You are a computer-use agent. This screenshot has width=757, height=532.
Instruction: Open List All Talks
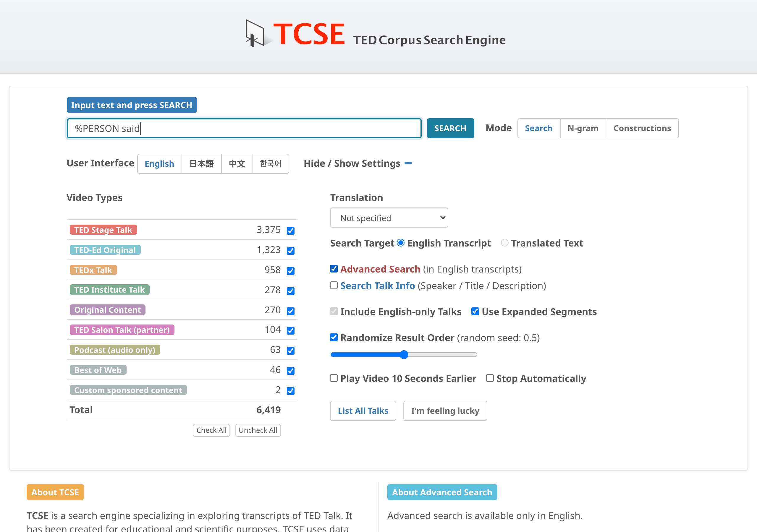point(363,410)
